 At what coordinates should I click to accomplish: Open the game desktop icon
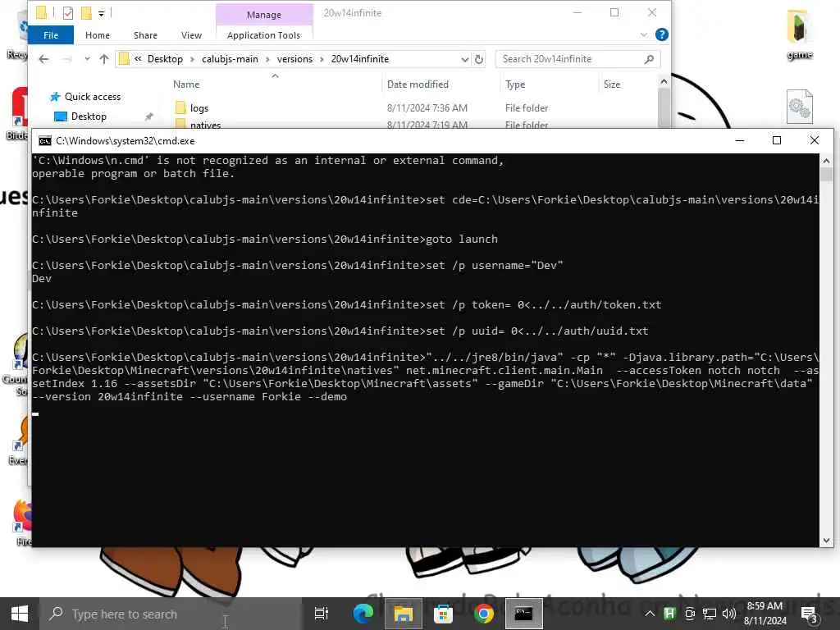coord(799,34)
